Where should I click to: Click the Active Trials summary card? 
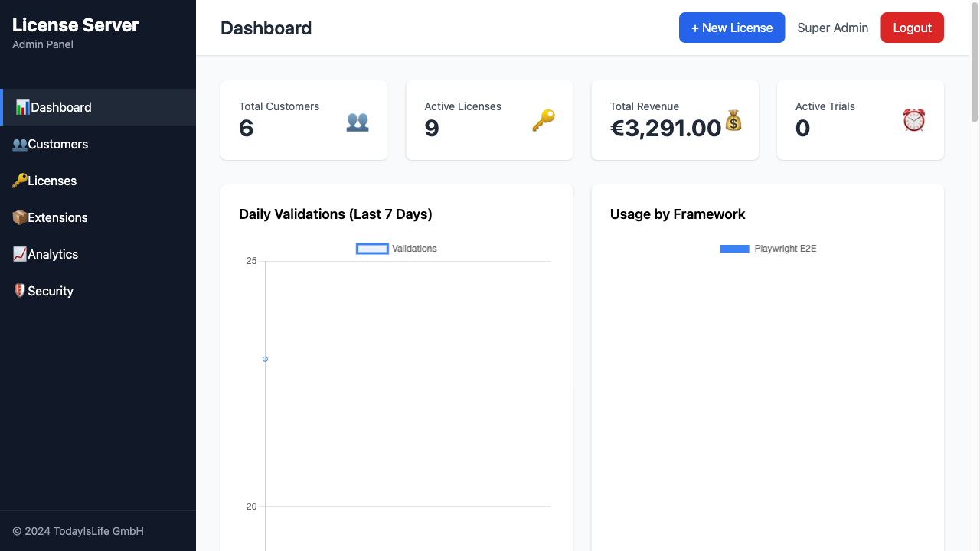coord(860,119)
